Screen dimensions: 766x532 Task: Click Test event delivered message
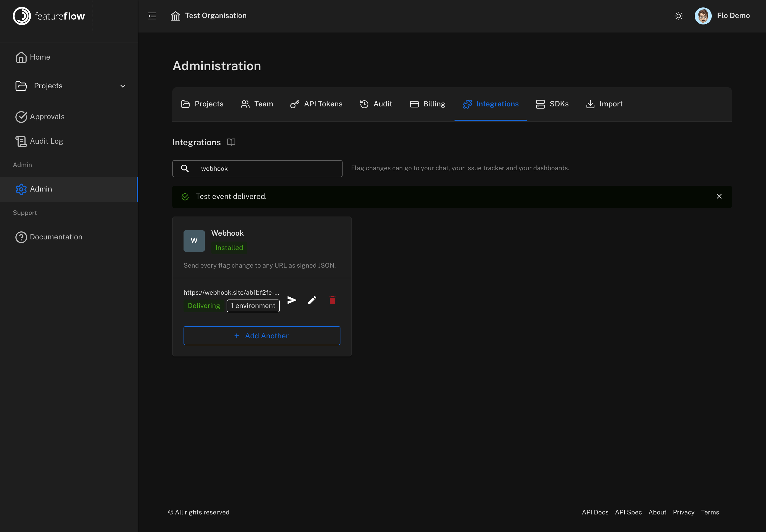(x=231, y=197)
